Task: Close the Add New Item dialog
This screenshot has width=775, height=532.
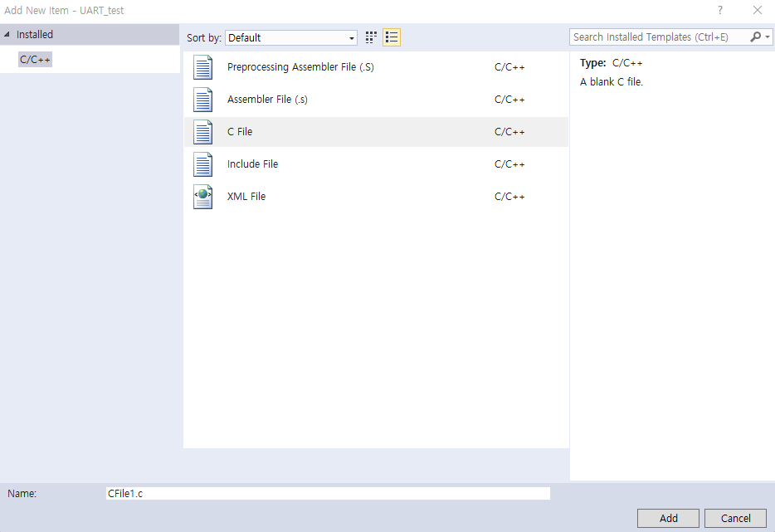Action: pyautogui.click(x=758, y=10)
